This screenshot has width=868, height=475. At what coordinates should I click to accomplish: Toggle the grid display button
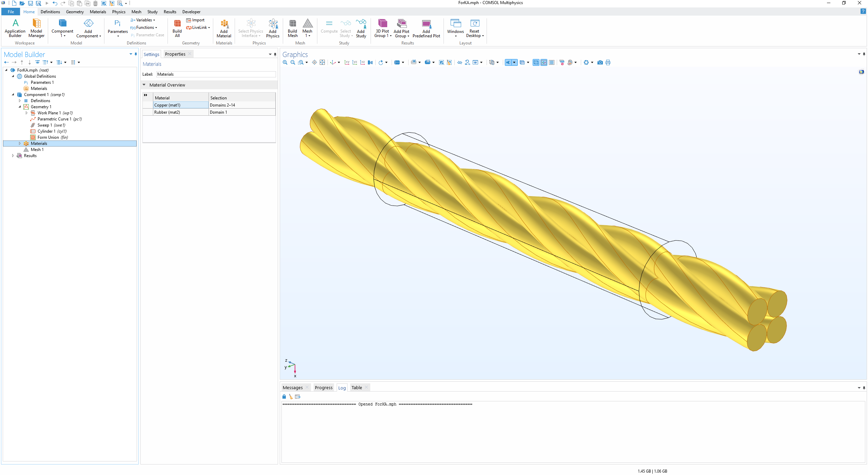(x=552, y=62)
